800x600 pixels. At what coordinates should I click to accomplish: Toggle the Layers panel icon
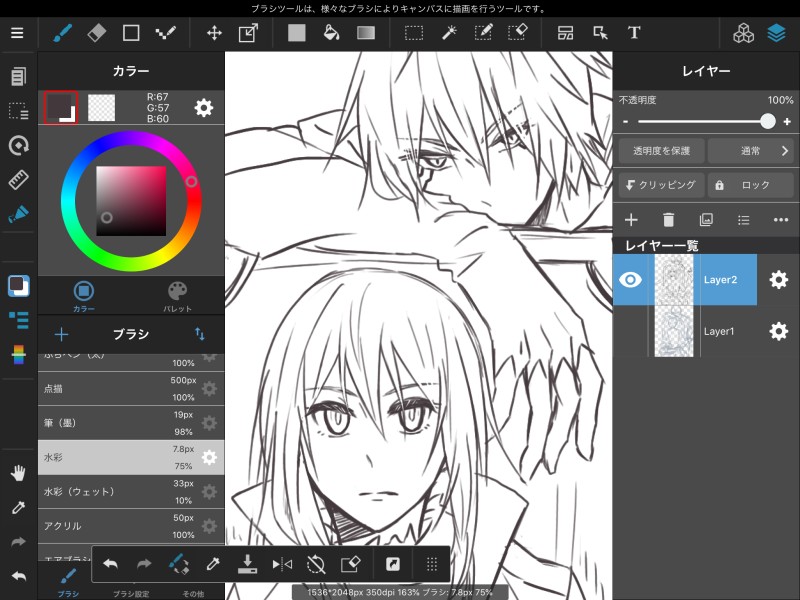coord(777,33)
